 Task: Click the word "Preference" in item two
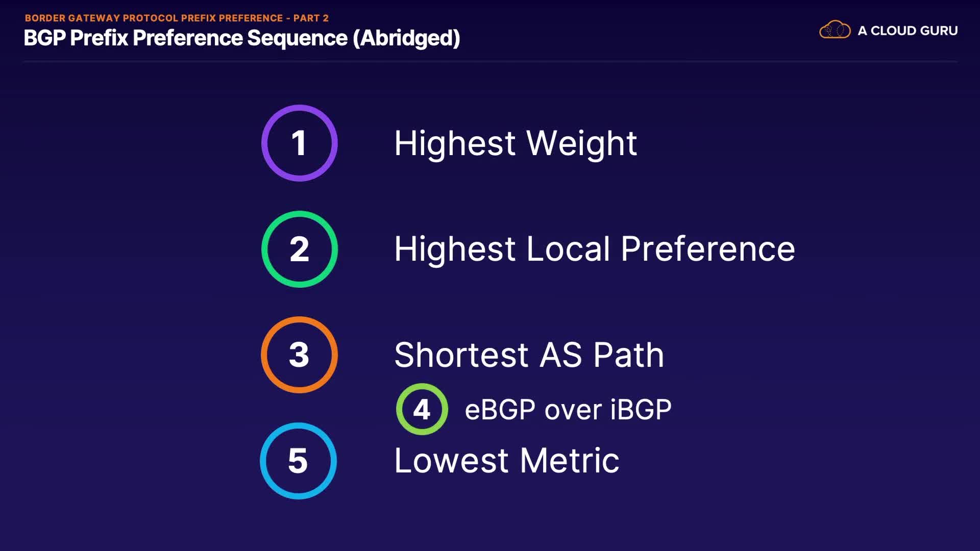point(707,249)
